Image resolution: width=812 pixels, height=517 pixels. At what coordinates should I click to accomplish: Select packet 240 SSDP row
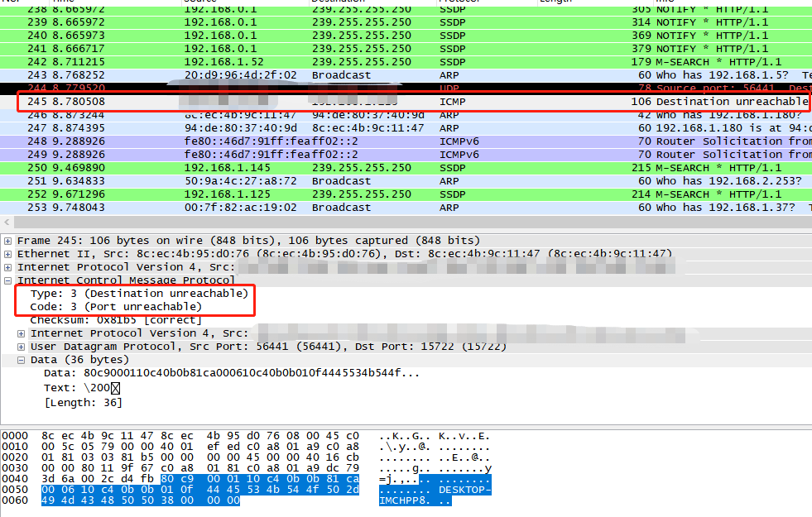(406, 36)
